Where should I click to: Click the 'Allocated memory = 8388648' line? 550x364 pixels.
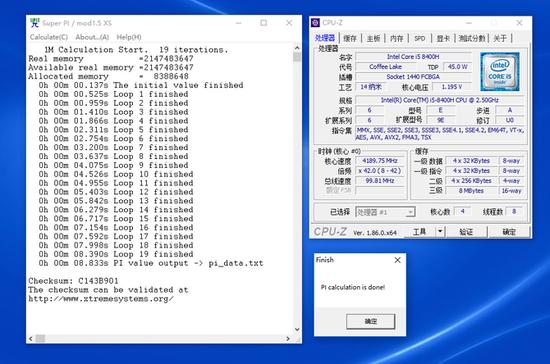point(108,76)
